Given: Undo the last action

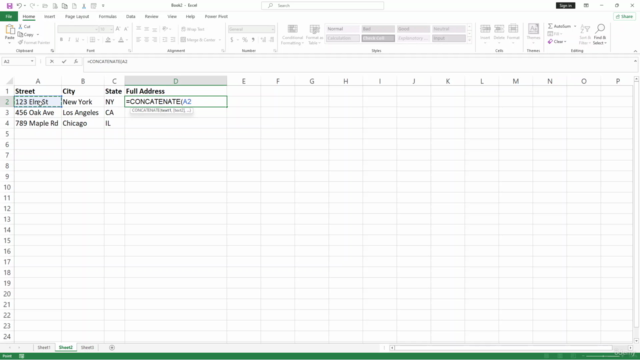Looking at the screenshot, I should coord(19,6).
